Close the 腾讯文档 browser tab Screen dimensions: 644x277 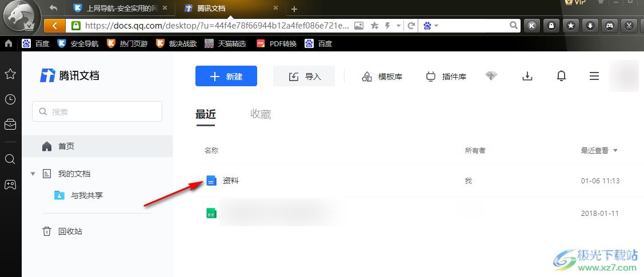(275, 8)
